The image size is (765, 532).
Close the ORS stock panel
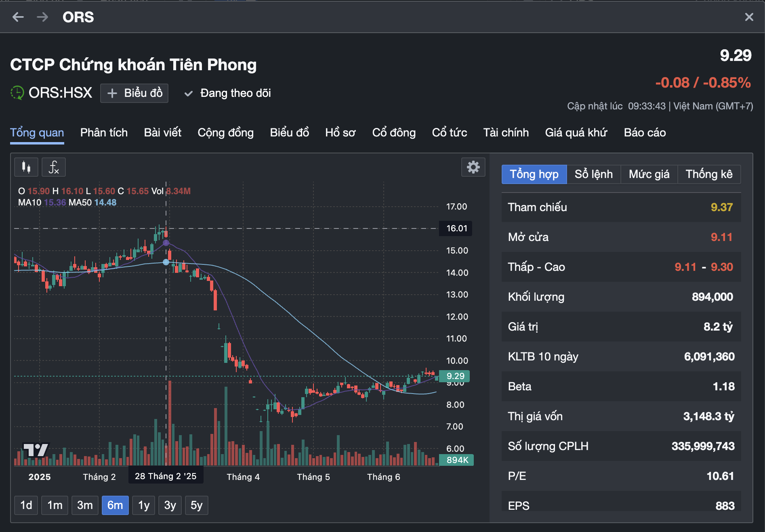pyautogui.click(x=749, y=17)
